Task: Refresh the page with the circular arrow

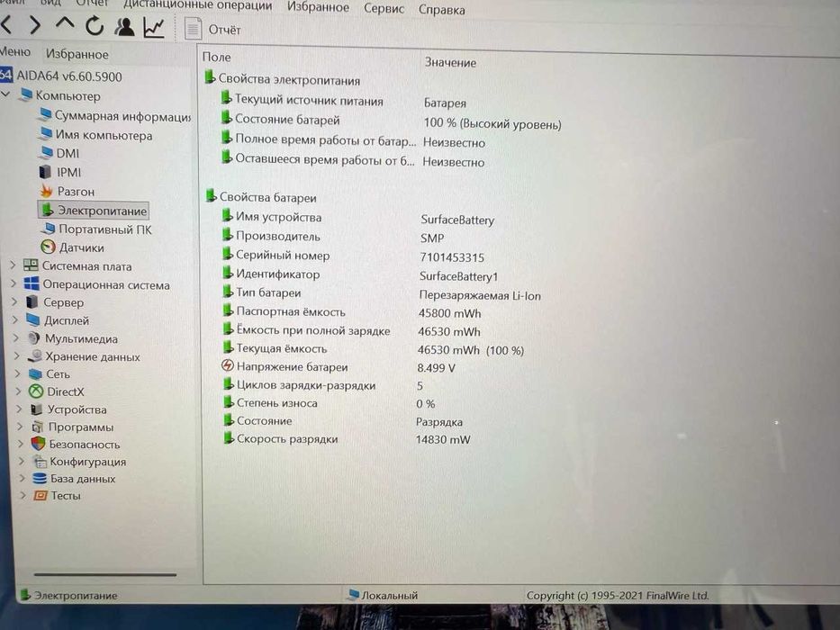Action: coord(95,26)
